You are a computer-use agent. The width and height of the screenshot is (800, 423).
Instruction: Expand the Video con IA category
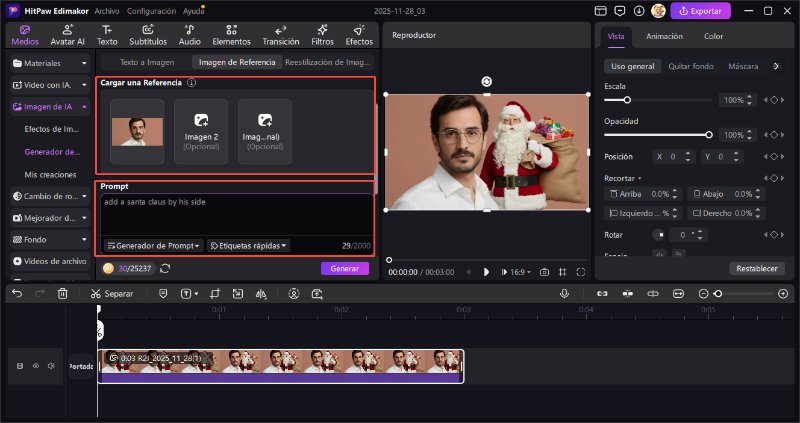tap(50, 85)
